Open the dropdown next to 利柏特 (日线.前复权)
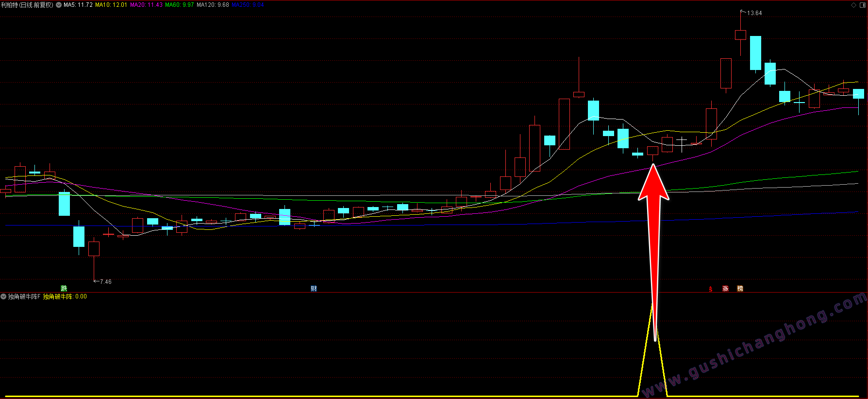 (x=59, y=5)
